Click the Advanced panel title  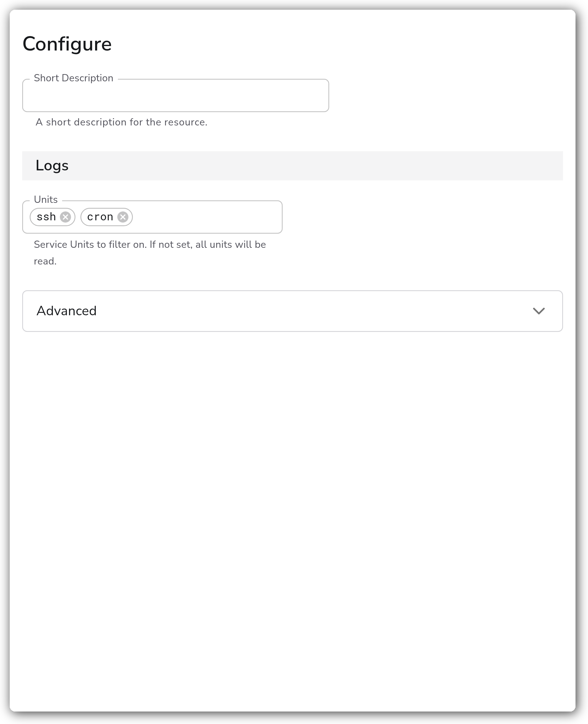67,311
